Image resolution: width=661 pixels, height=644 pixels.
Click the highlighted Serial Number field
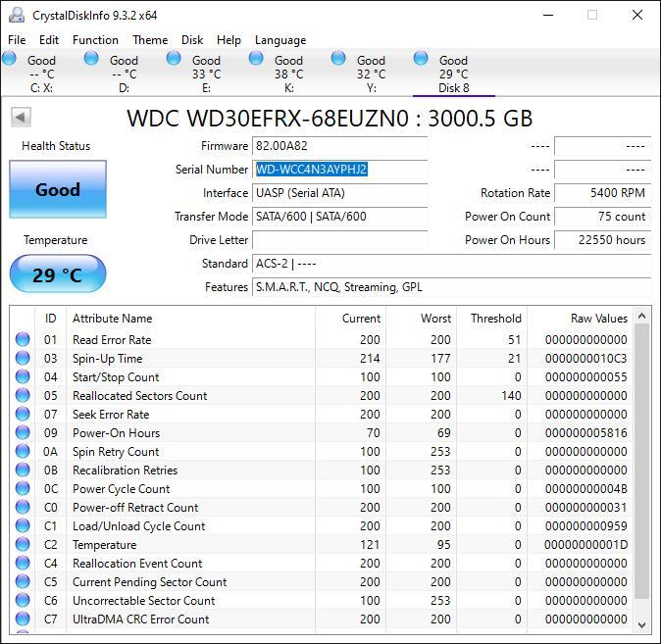339,170
